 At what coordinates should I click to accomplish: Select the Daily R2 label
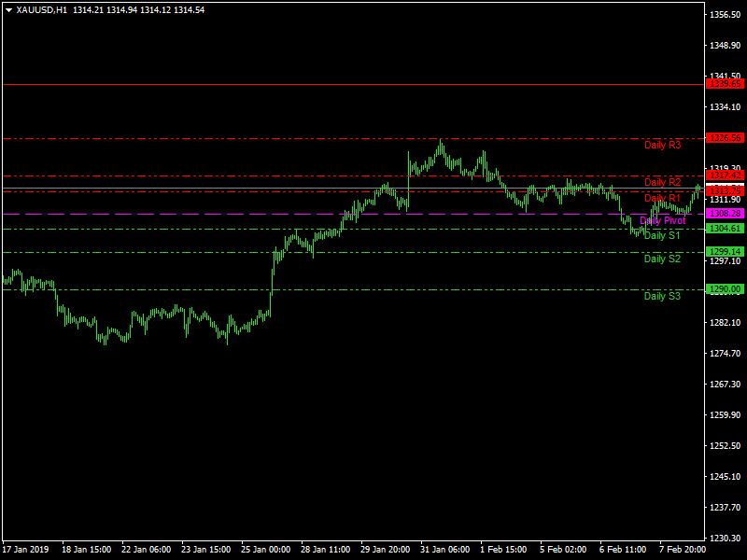[x=662, y=183]
